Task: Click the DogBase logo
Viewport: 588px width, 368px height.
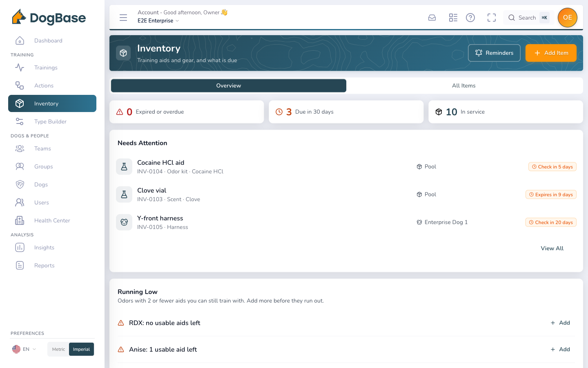Action: 49,18
